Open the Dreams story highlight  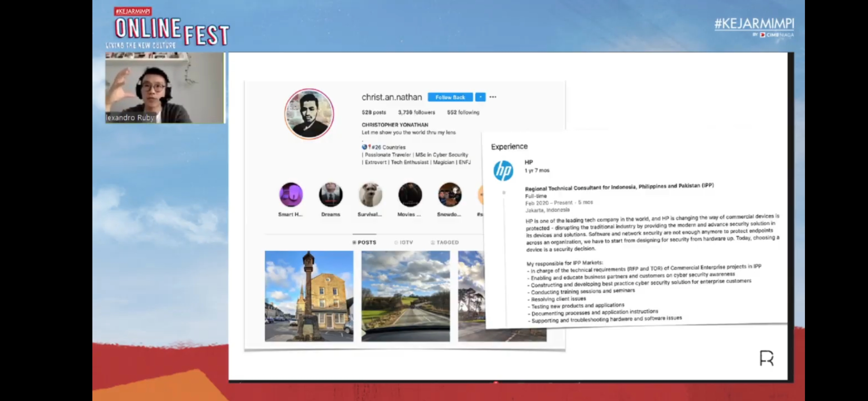click(x=331, y=195)
